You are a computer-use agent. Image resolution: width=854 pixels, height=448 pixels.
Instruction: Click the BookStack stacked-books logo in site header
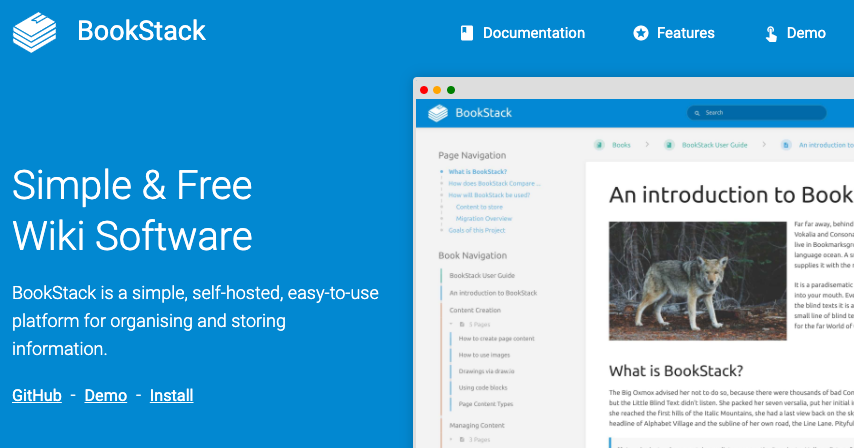[x=34, y=32]
